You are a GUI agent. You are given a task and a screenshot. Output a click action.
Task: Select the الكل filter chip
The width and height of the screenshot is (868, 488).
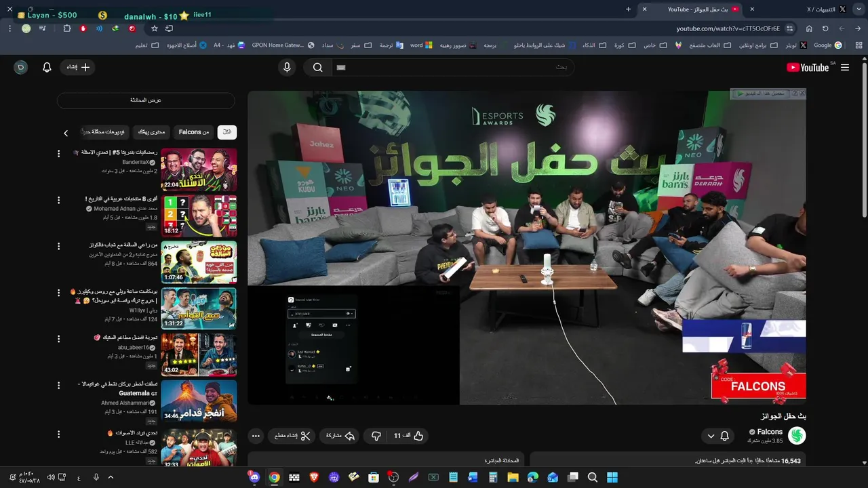[x=227, y=132]
